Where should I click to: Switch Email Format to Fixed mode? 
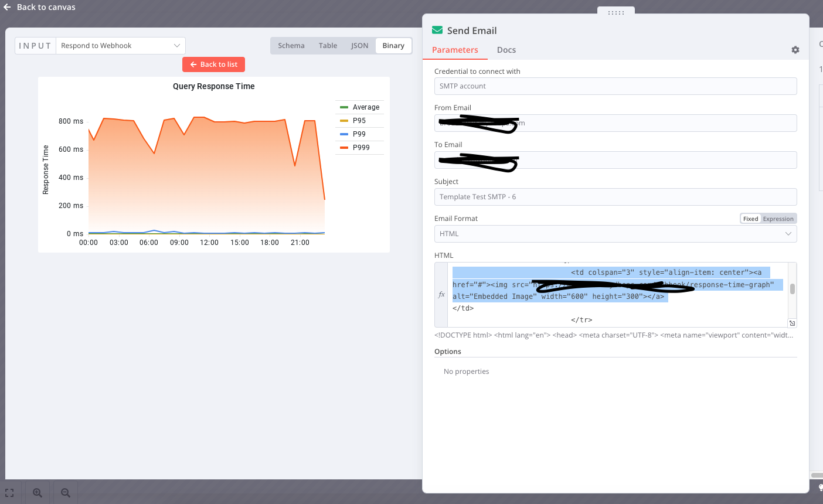750,219
